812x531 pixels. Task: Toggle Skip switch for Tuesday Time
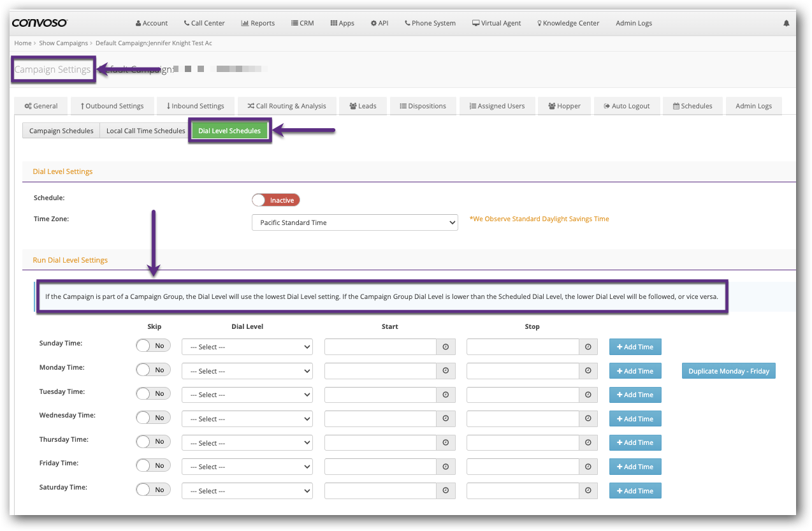coord(153,393)
